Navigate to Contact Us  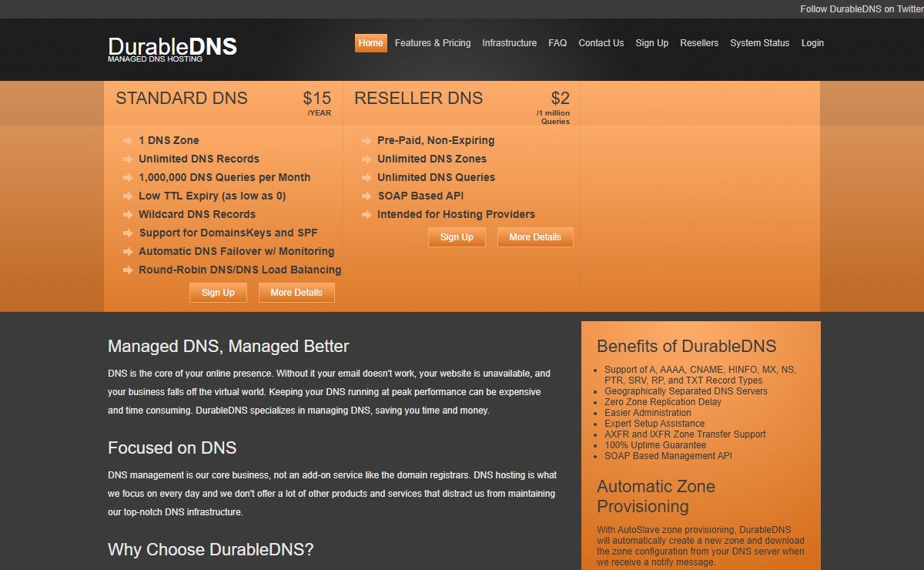coord(601,43)
